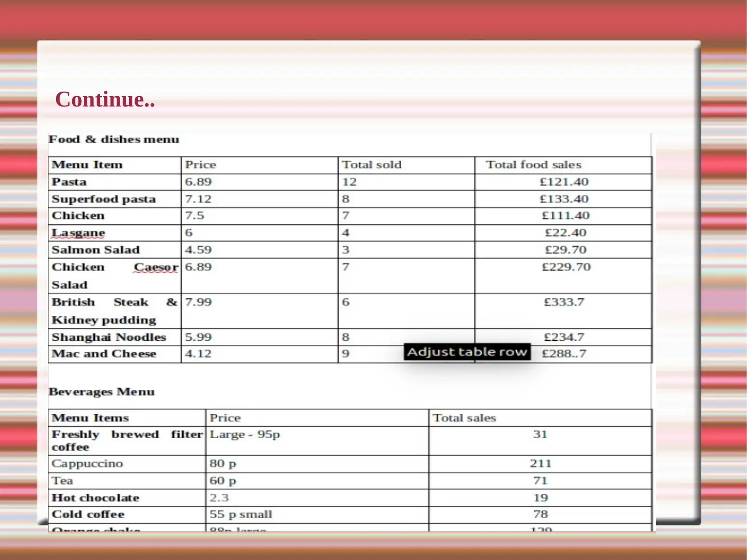The width and height of the screenshot is (747, 560).
Task: Select the 'Mac and Cheese' cell
Action: click(115, 354)
